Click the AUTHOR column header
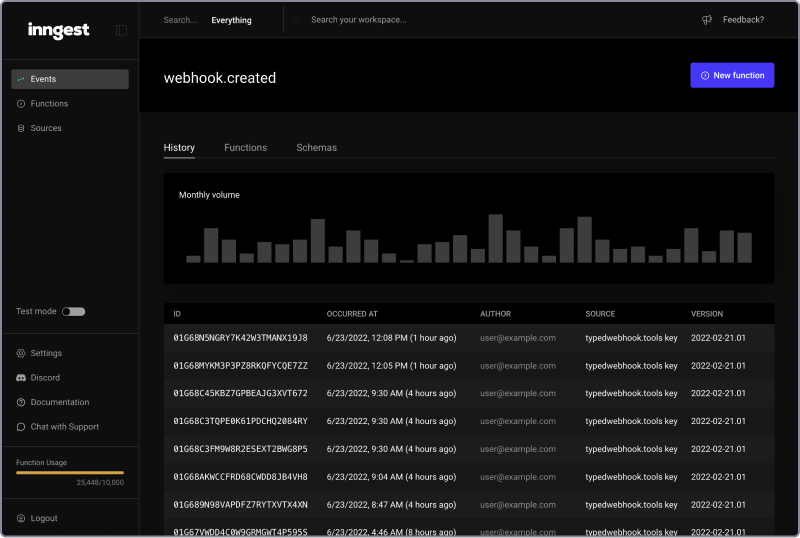The width and height of the screenshot is (800, 538). click(495, 314)
